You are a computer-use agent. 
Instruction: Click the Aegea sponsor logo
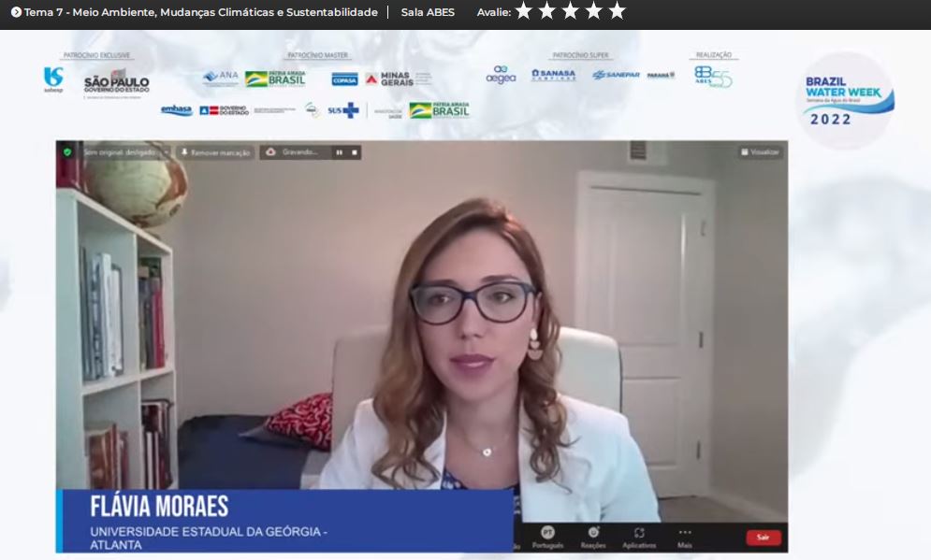point(501,75)
